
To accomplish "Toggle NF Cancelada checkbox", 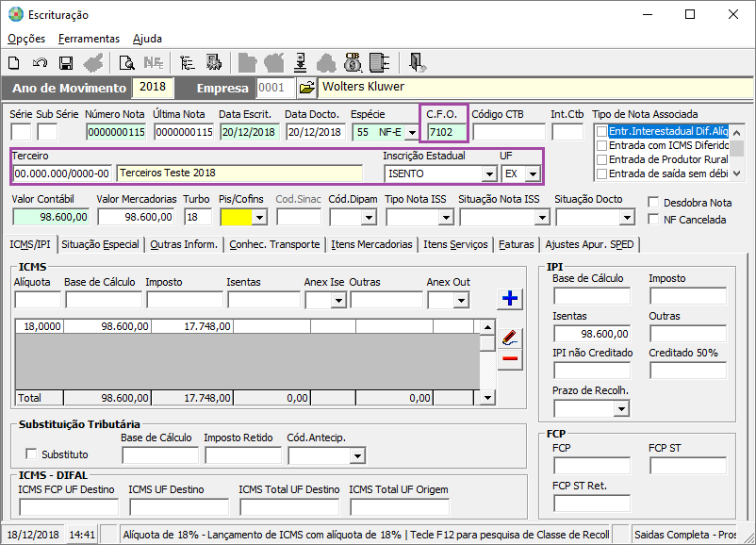I will (653, 219).
